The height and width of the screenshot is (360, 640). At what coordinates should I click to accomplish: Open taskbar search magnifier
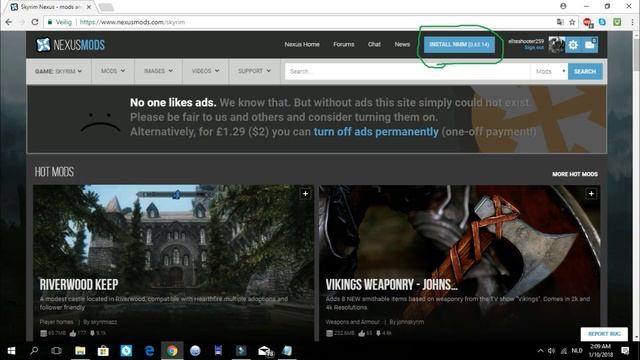34,351
